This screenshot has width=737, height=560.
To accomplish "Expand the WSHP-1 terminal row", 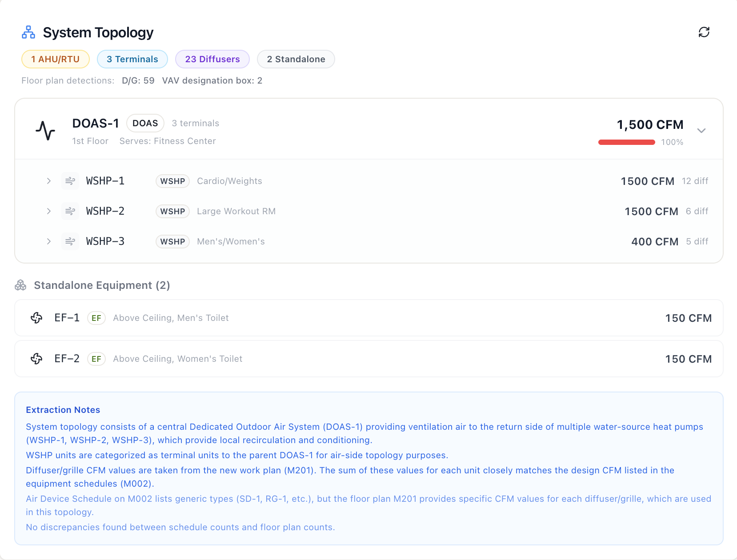I will click(x=48, y=181).
